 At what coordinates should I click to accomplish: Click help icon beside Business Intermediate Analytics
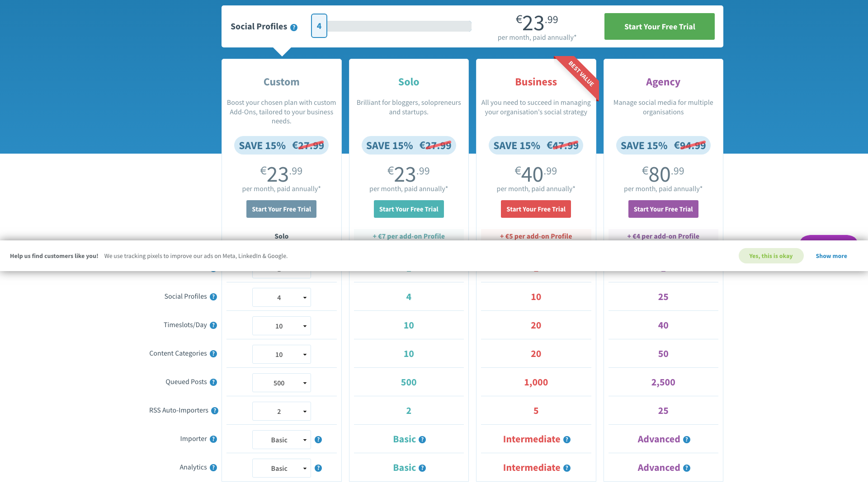(x=566, y=469)
